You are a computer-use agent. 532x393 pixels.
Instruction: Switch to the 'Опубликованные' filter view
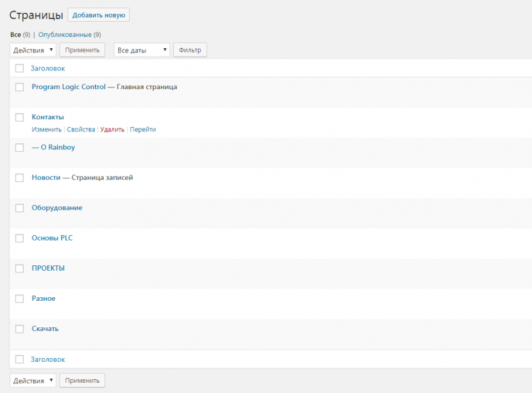pos(65,35)
